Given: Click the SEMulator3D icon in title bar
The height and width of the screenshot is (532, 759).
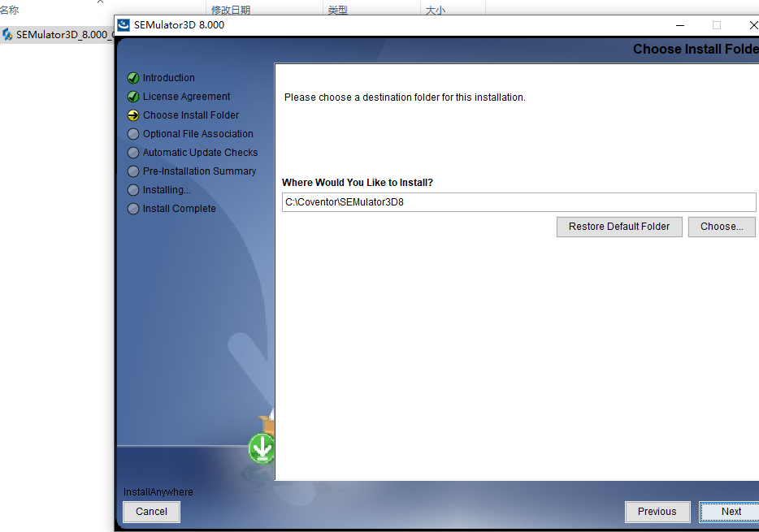Looking at the screenshot, I should tap(124, 25).
